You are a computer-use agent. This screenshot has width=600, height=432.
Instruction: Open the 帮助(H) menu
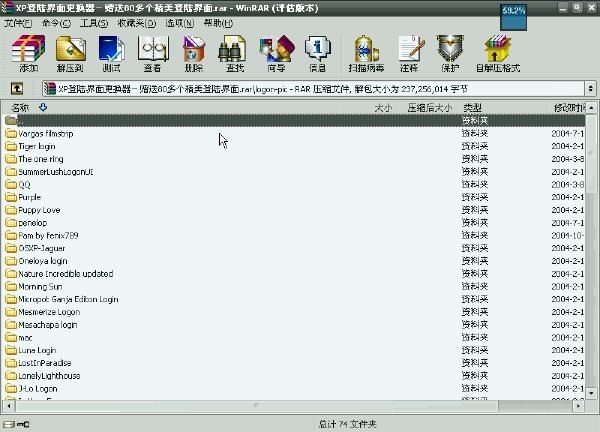[218, 23]
